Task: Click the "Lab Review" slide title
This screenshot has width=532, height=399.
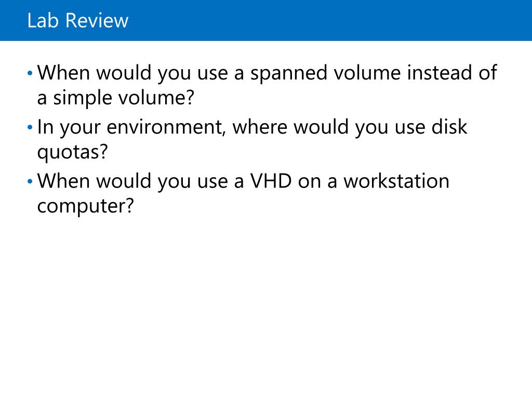Action: click(x=78, y=20)
